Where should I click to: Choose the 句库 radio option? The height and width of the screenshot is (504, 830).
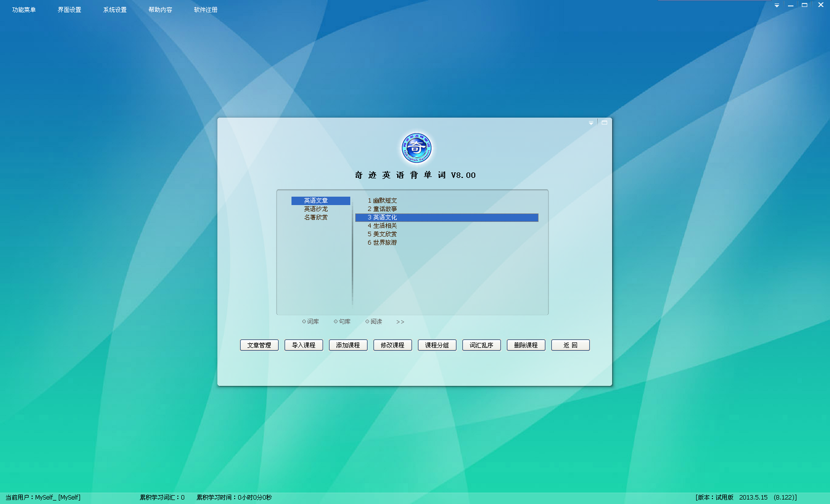click(342, 322)
